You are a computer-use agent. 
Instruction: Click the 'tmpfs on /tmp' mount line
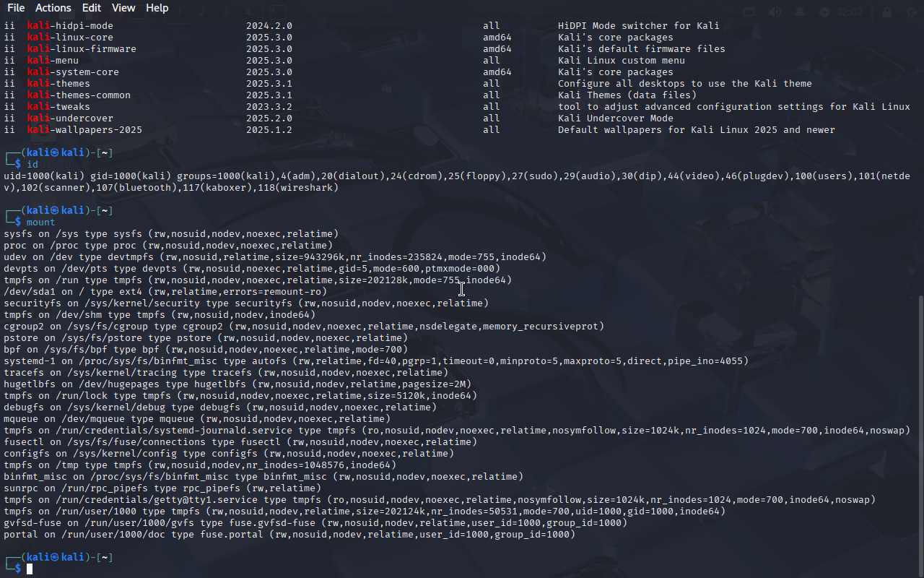[200, 465]
